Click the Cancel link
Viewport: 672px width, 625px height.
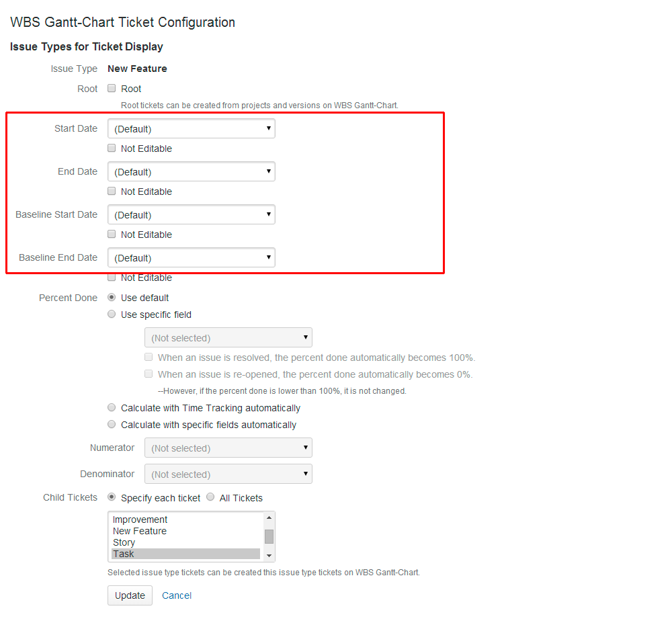[177, 595]
